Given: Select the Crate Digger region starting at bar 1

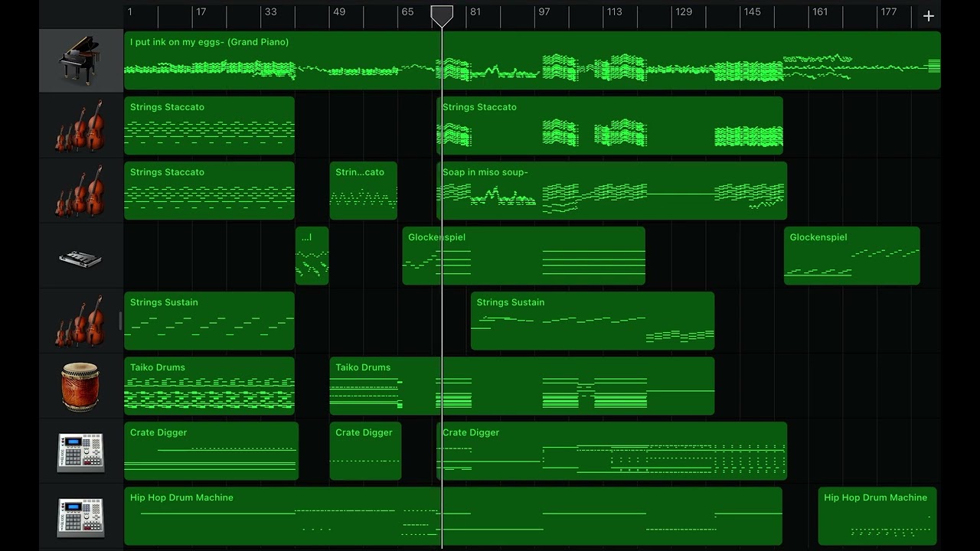Looking at the screenshot, I should [x=211, y=451].
